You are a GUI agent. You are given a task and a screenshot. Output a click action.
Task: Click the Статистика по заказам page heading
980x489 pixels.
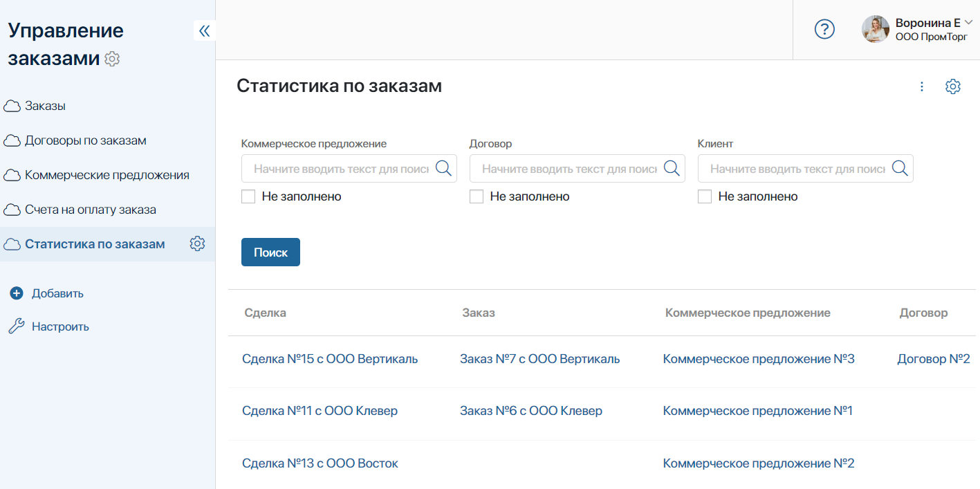click(339, 86)
